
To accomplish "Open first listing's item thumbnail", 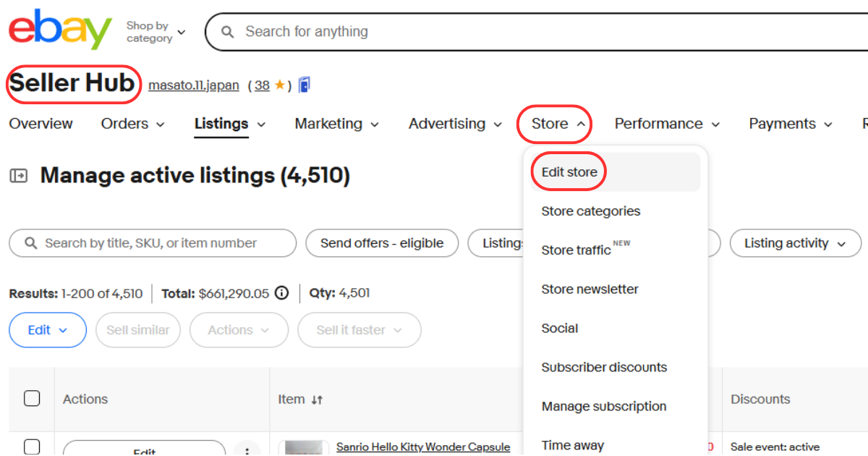I will point(303,448).
